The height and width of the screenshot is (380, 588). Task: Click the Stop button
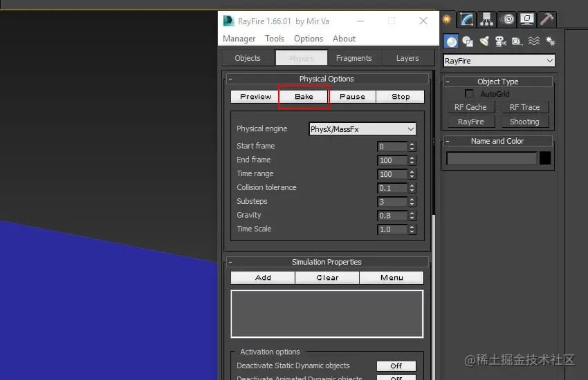pyautogui.click(x=401, y=97)
